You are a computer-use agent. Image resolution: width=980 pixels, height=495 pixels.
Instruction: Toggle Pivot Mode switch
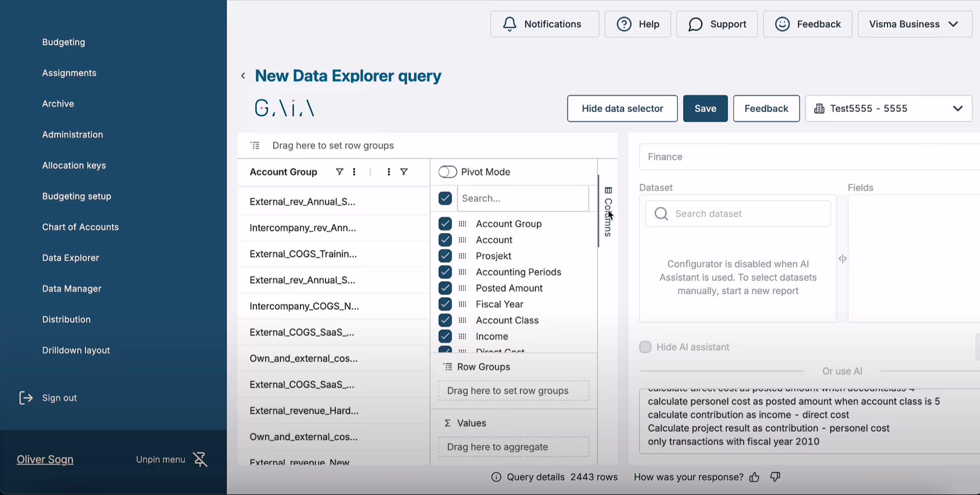(448, 172)
